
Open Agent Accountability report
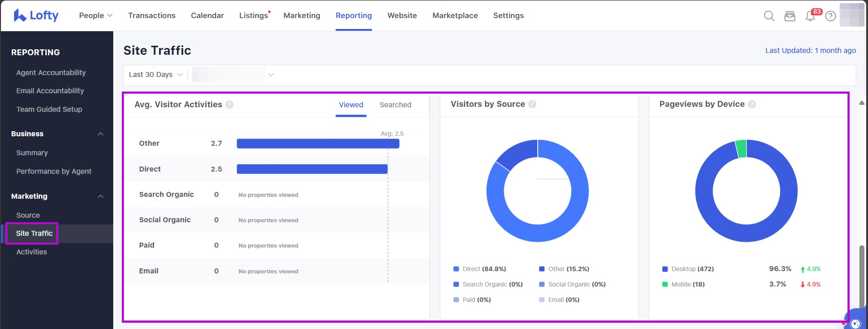tap(51, 72)
